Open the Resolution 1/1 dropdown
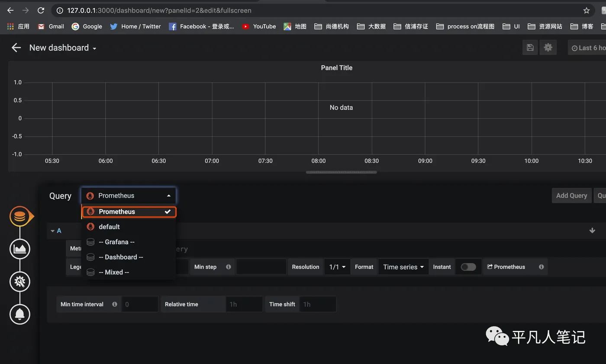 tap(337, 267)
